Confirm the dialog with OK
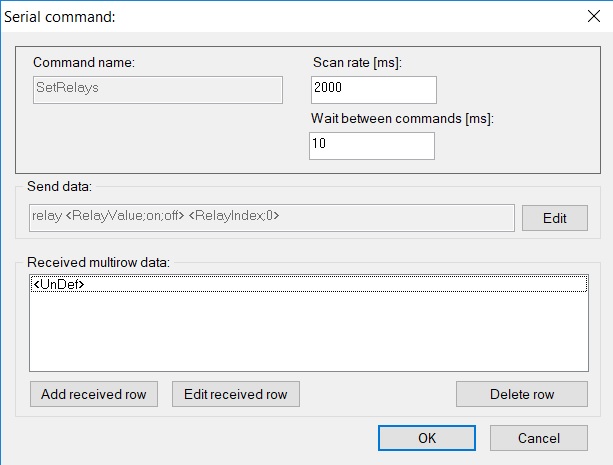Image resolution: width=613 pixels, height=465 pixels. click(x=427, y=438)
